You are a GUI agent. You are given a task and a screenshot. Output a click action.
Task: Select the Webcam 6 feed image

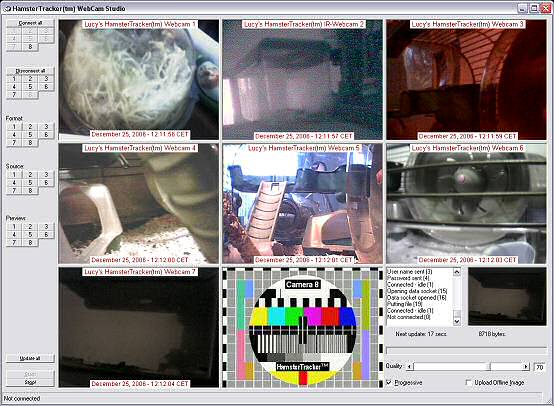tap(466, 204)
